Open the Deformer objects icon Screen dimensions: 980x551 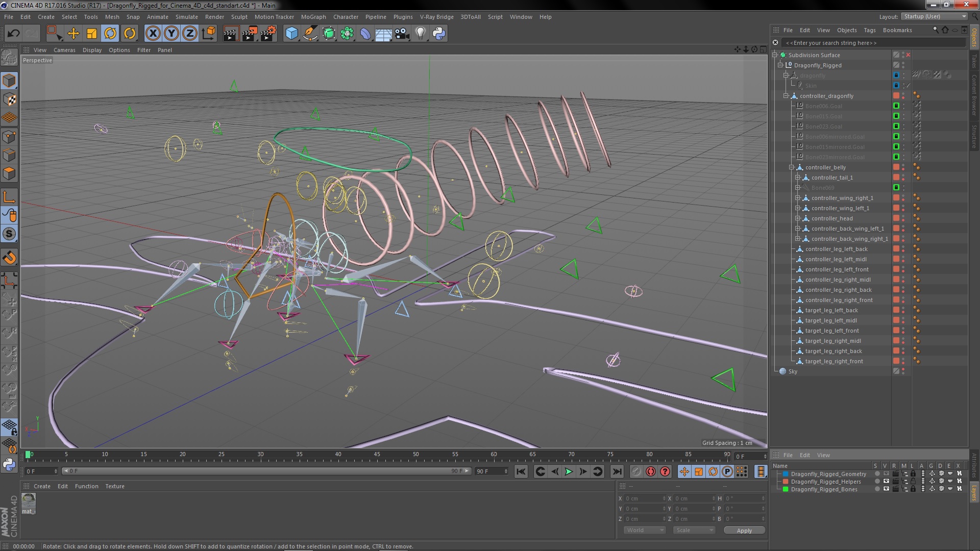click(x=365, y=34)
